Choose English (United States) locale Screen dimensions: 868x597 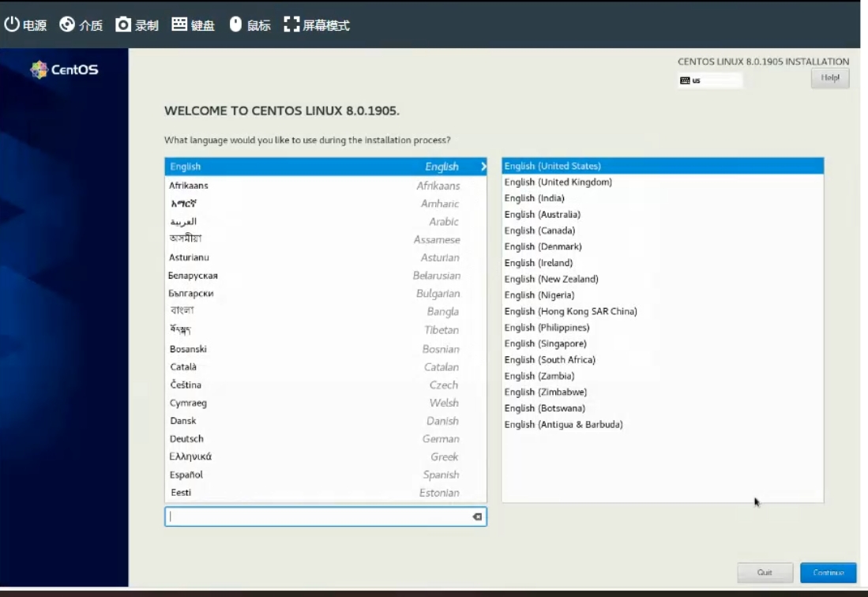click(x=663, y=166)
